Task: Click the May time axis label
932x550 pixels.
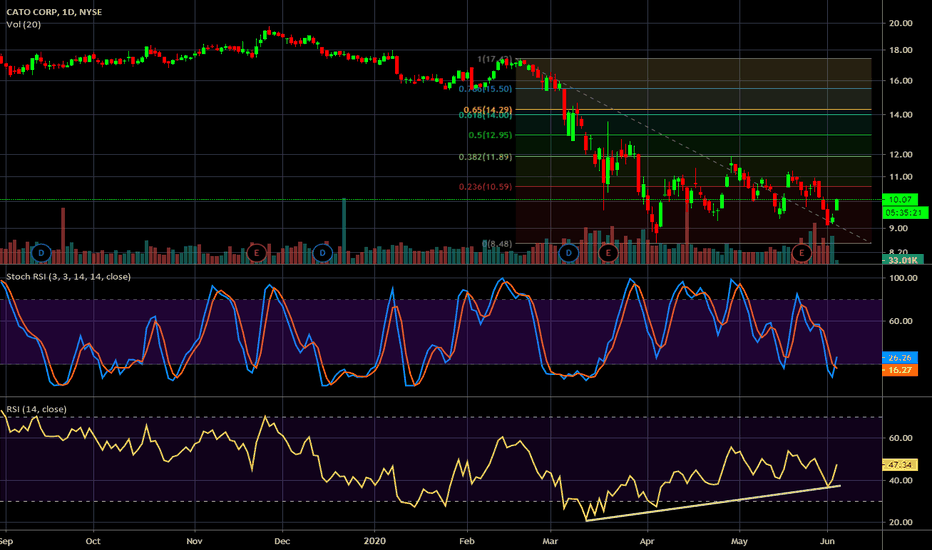Action: pyautogui.click(x=739, y=541)
